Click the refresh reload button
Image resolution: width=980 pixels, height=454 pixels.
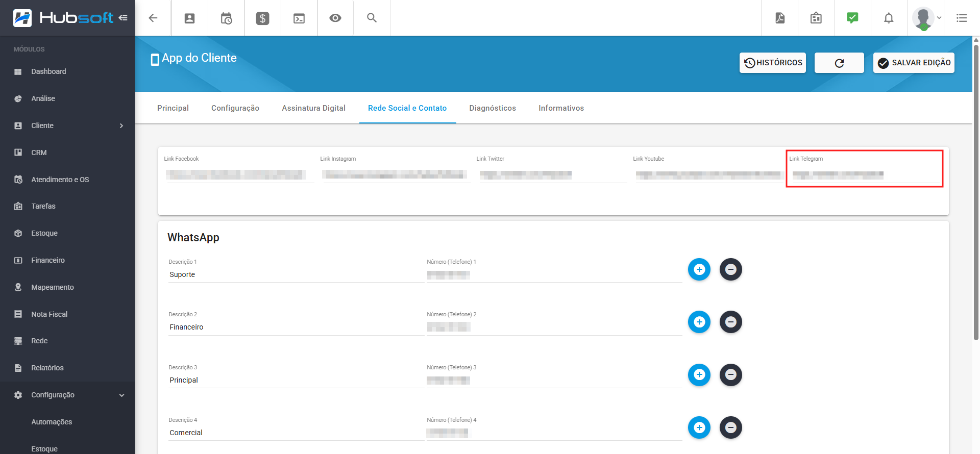click(839, 63)
